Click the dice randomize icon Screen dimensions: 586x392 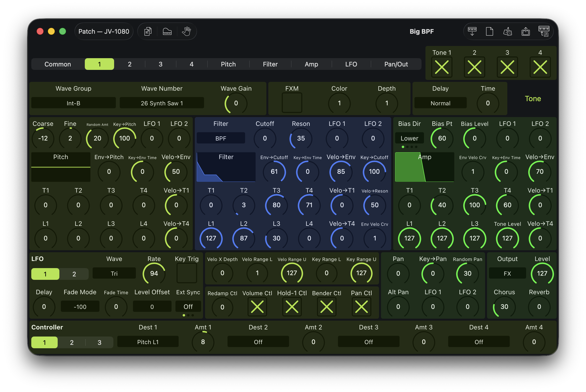pos(508,32)
